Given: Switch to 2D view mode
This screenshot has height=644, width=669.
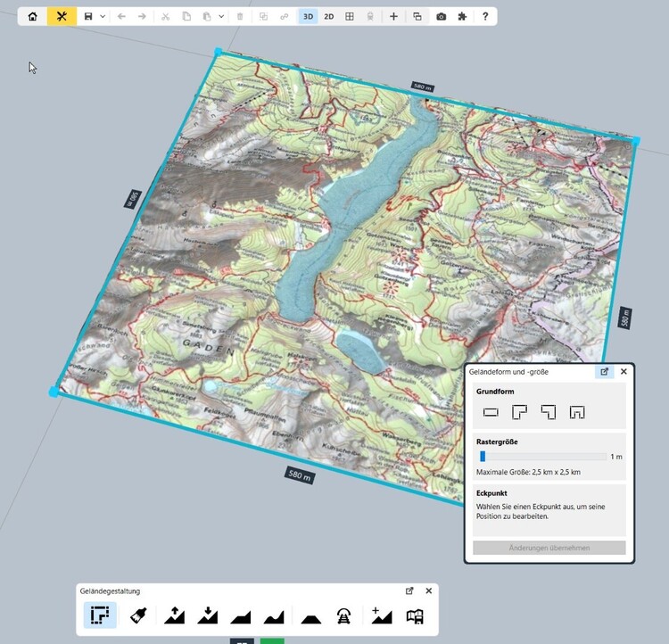Looking at the screenshot, I should (x=328, y=17).
